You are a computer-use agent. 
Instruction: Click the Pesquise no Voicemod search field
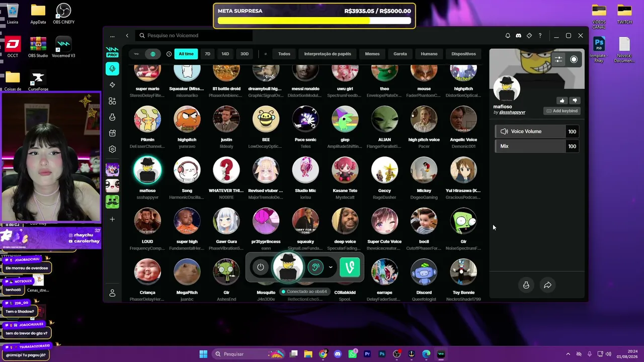[194, 36]
